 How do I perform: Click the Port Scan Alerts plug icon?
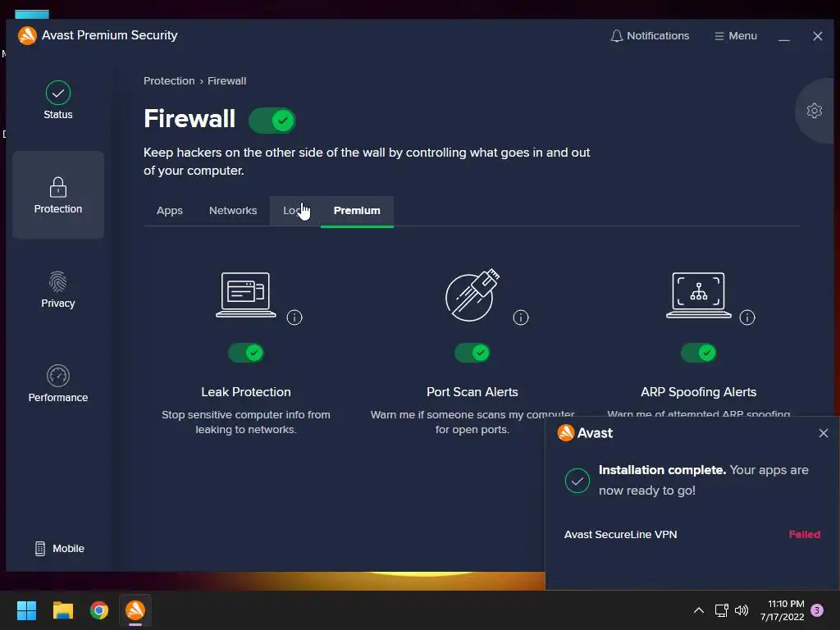(x=472, y=294)
